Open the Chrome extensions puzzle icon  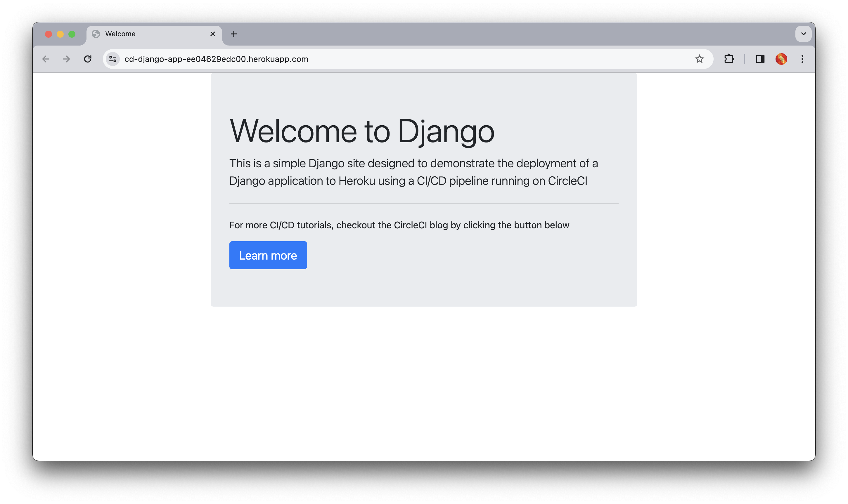[x=729, y=59]
